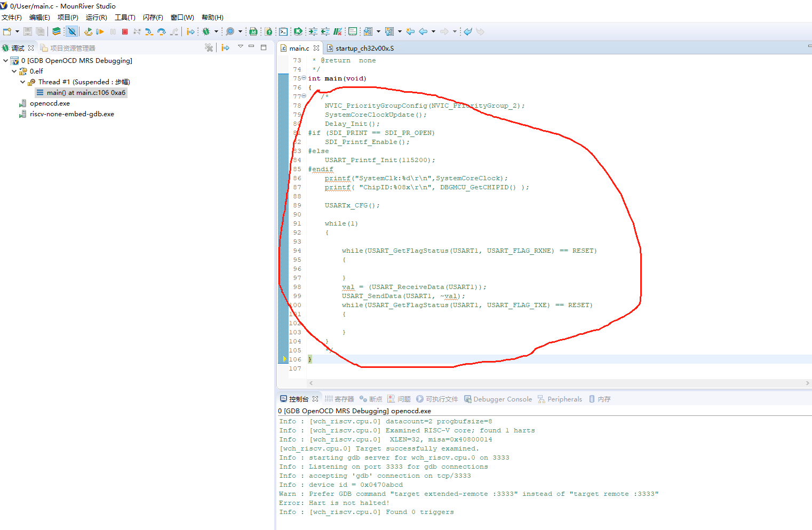
Task: Click the green monitor display icon
Action: coord(353,31)
